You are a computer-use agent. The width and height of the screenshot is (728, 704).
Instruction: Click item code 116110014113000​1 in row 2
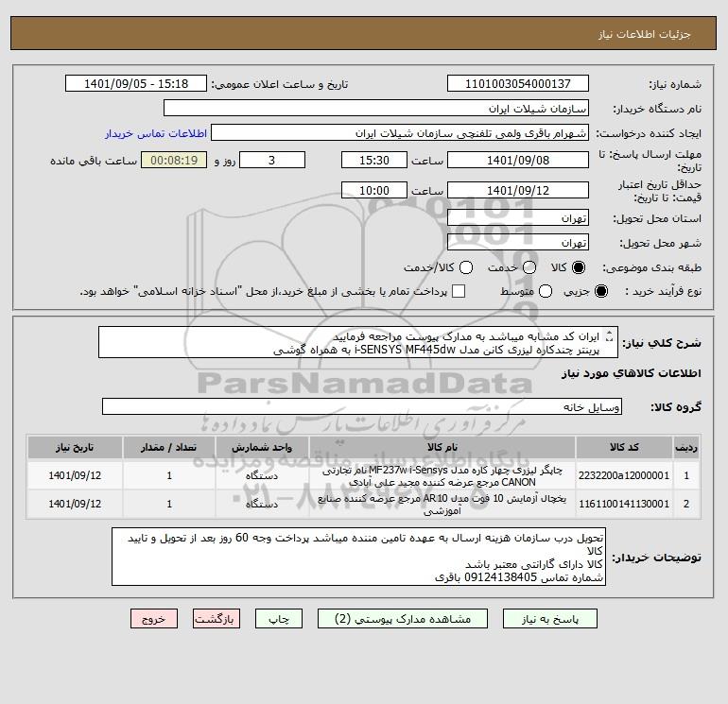tap(624, 504)
